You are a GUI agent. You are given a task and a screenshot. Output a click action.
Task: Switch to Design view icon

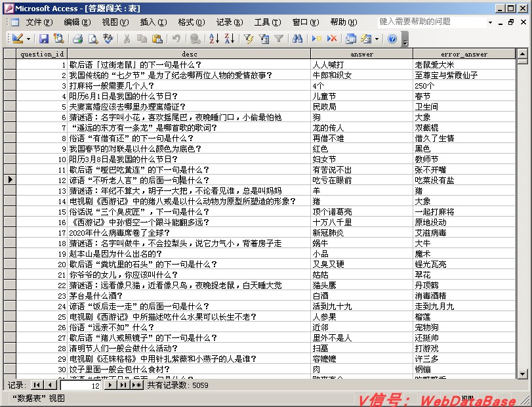point(17,39)
